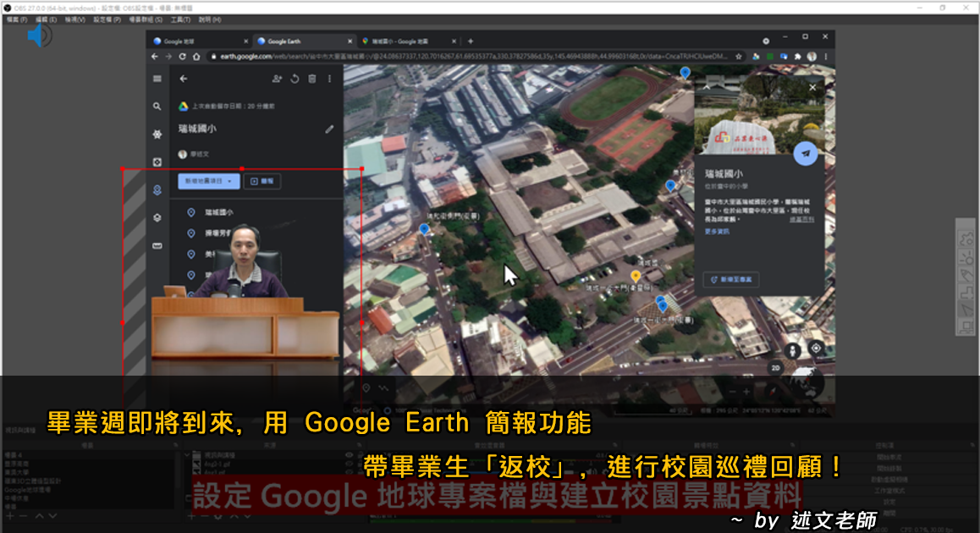The height and width of the screenshot is (533, 980).
Task: Open the OBS 編輯(E) menu
Action: click(x=46, y=20)
